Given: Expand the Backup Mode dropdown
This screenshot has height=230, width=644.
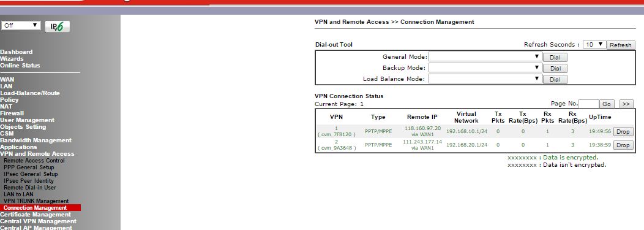Looking at the screenshot, I should pyautogui.click(x=485, y=68).
